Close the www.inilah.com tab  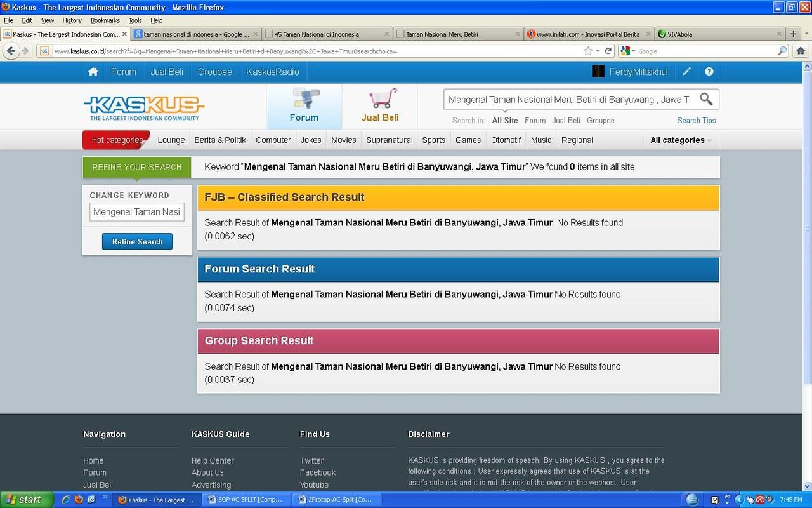(648, 34)
